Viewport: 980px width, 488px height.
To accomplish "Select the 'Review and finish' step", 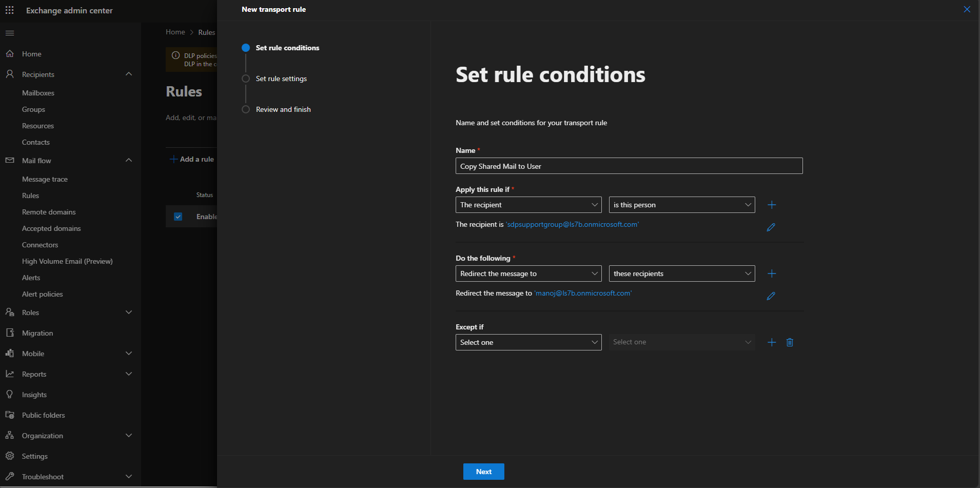I will click(x=283, y=109).
